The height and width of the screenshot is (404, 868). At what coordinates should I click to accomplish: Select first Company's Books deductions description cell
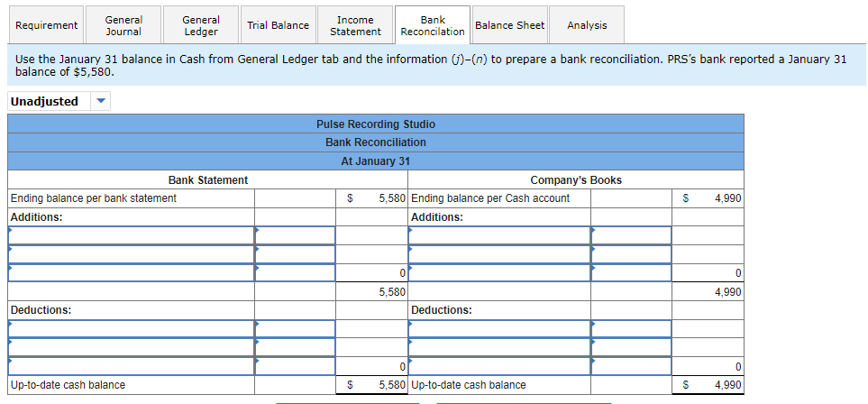tap(499, 328)
